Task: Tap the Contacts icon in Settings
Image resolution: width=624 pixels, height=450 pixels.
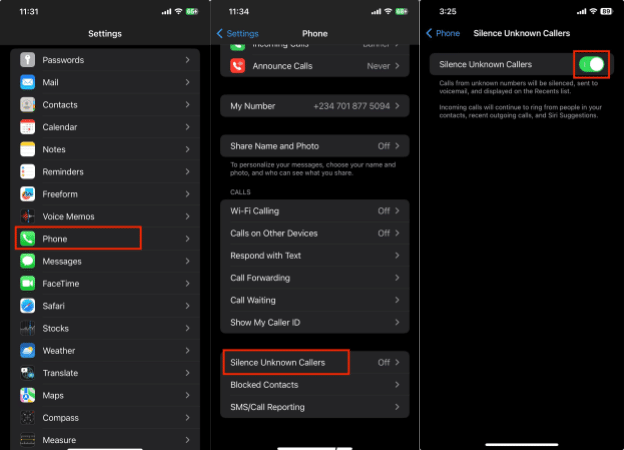Action: pos(27,105)
